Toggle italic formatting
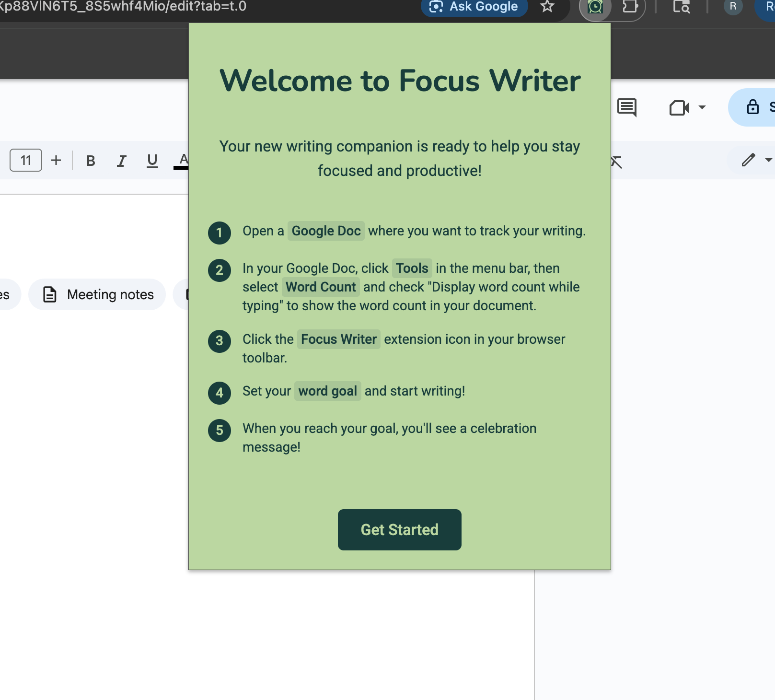This screenshot has height=700, width=775. pos(122,161)
